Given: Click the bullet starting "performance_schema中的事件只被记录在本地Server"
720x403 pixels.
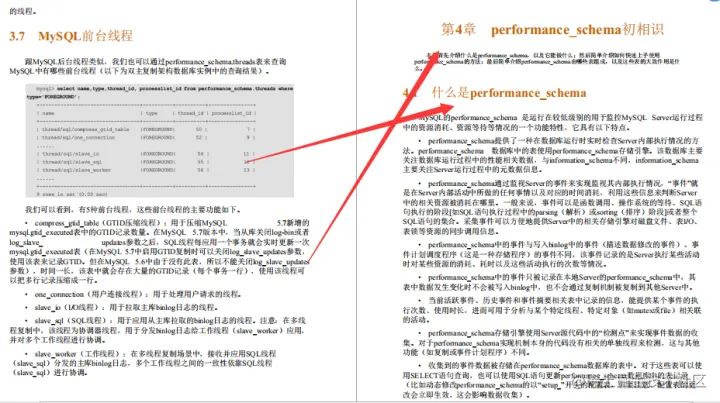Looking at the screenshot, I should click(x=550, y=282).
